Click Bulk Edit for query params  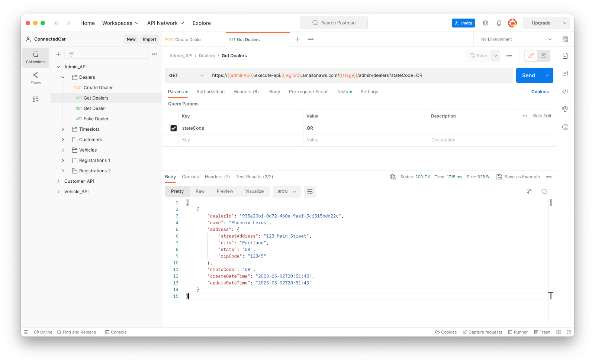(x=542, y=116)
